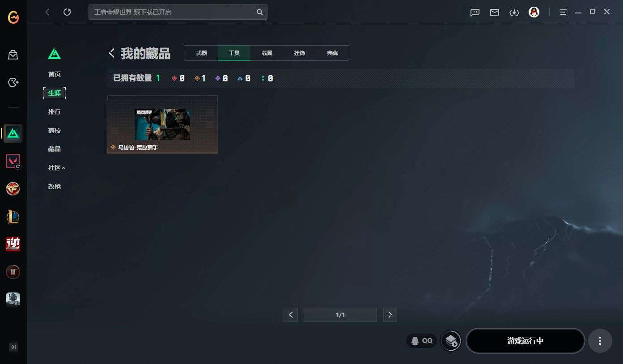Image resolution: width=623 pixels, height=364 pixels.
Task: Click the green quality icon
Action: pos(263,78)
